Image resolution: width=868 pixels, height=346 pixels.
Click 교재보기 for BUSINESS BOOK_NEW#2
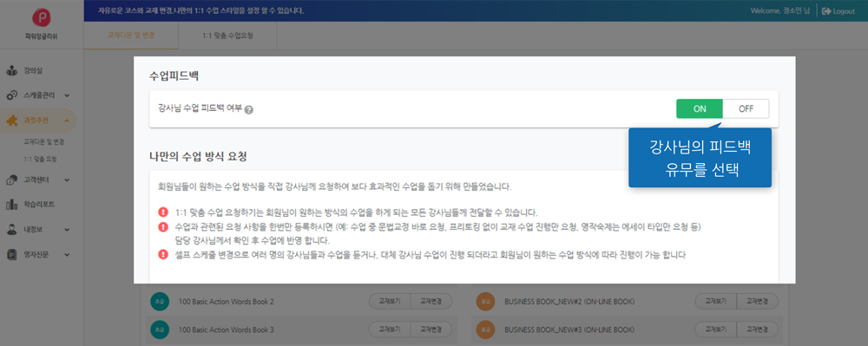tap(716, 302)
